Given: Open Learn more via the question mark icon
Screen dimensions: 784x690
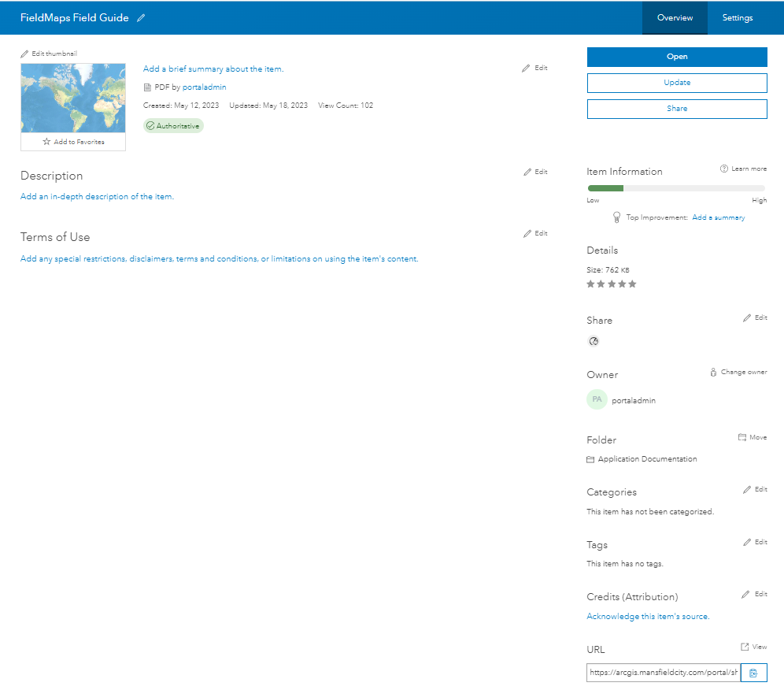Looking at the screenshot, I should 723,168.
